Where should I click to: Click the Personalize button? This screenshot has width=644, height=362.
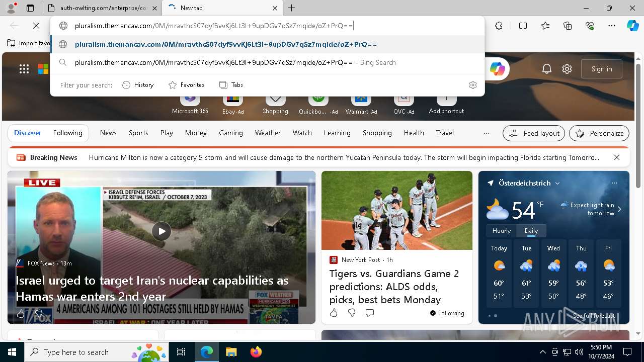tap(599, 133)
